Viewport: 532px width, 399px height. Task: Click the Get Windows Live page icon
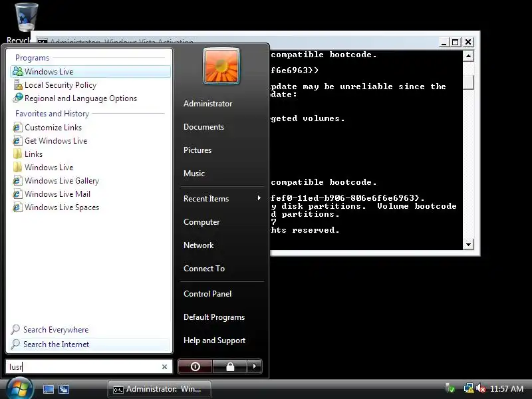tap(18, 141)
